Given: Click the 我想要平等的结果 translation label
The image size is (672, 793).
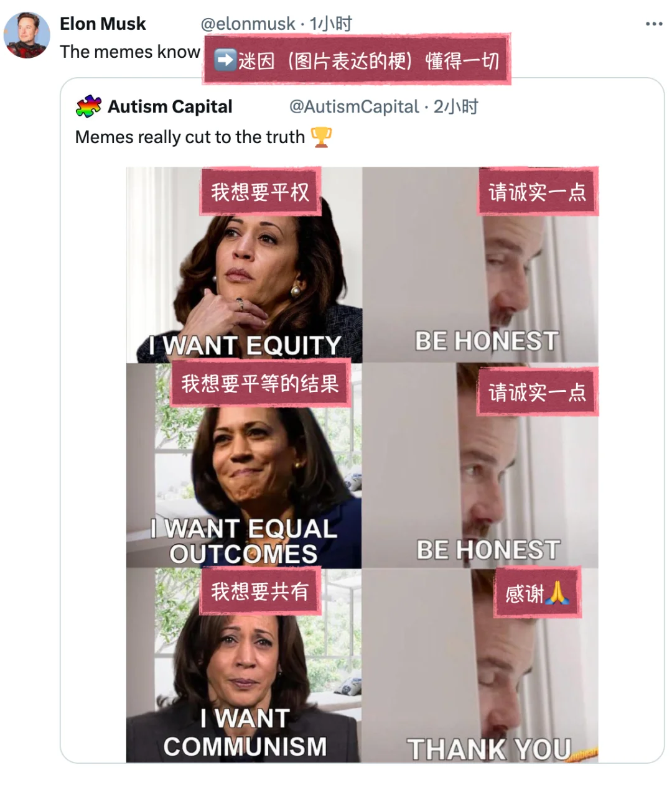Looking at the screenshot, I should [x=260, y=383].
